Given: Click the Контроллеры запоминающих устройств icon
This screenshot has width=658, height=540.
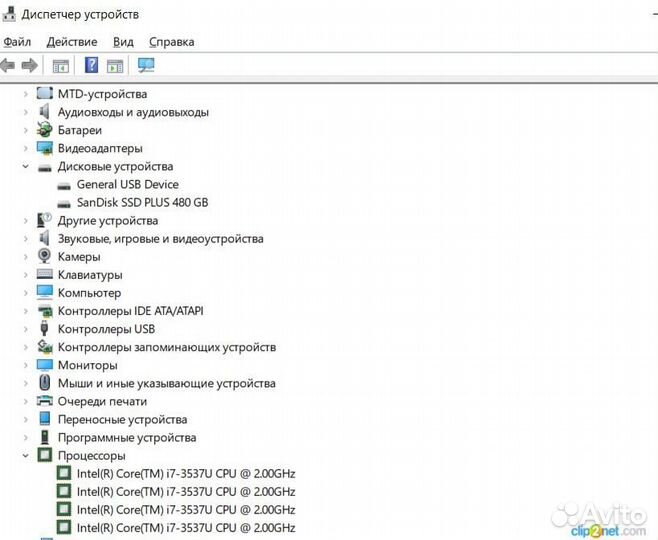Looking at the screenshot, I should point(45,347).
